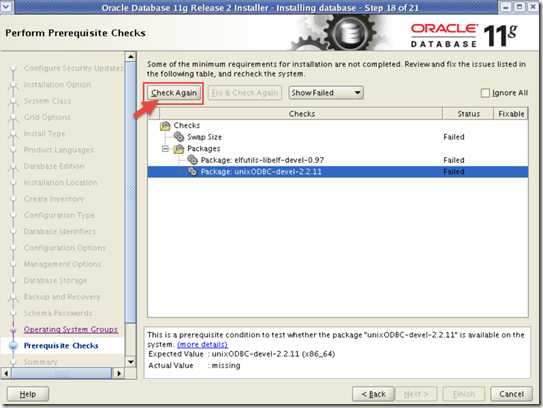Click the Product Languages step
The height and width of the screenshot is (408, 543).
59,150
